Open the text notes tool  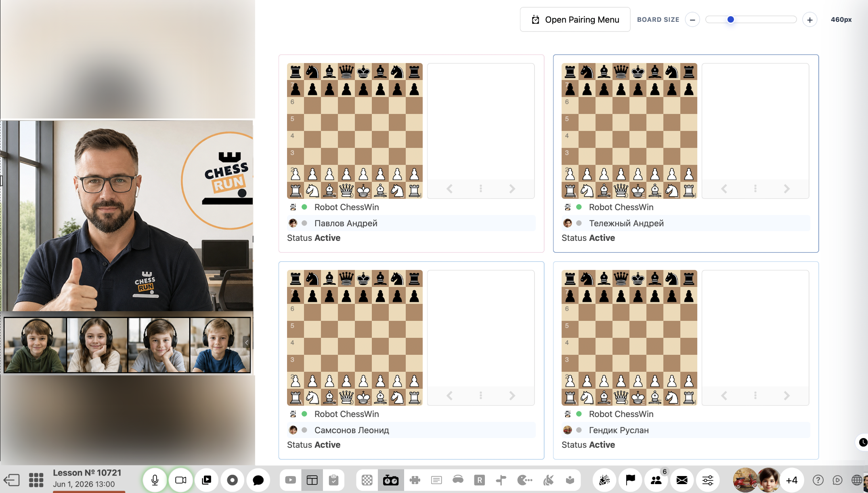tap(436, 480)
